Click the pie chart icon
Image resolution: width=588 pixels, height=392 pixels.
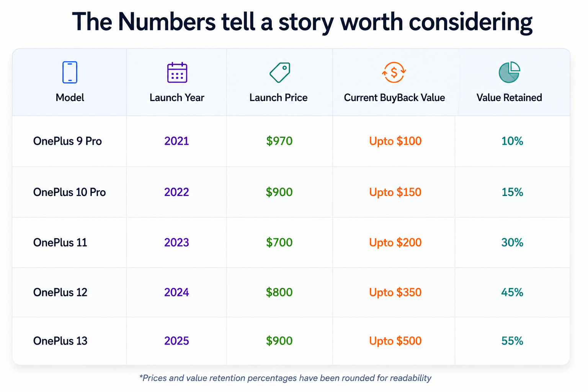[x=509, y=72]
